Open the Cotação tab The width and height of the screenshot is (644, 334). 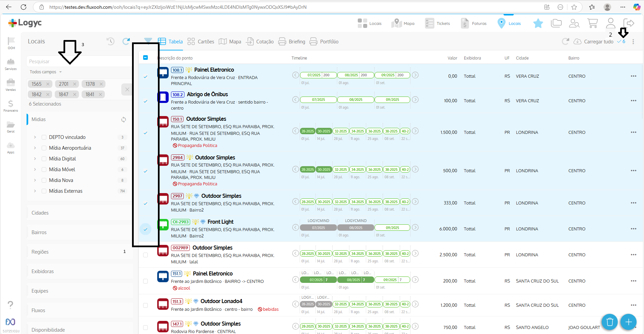pos(260,42)
